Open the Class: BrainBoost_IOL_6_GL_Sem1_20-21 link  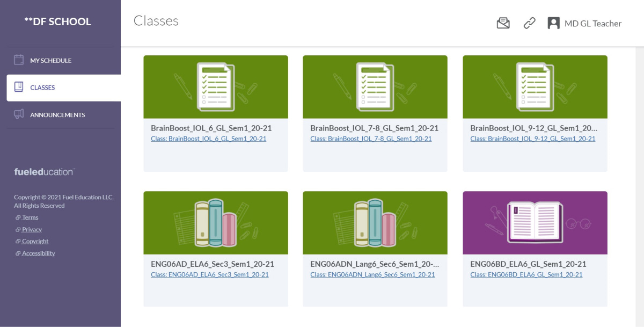click(208, 139)
